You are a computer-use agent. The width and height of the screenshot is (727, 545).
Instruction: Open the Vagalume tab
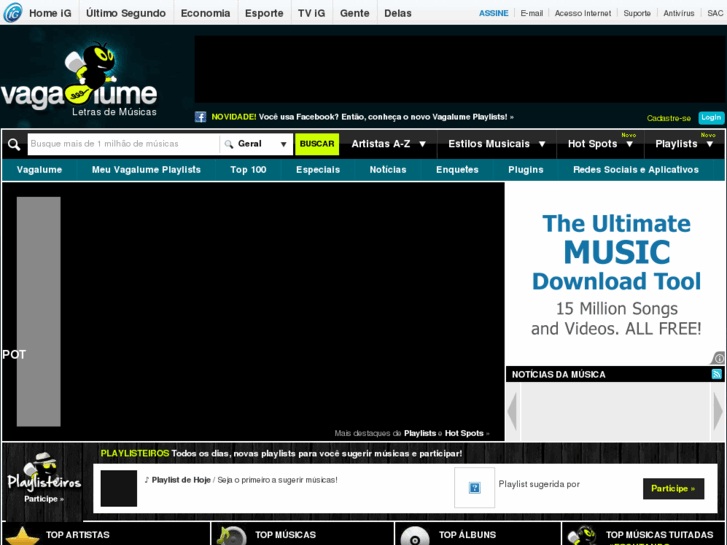coord(39,170)
